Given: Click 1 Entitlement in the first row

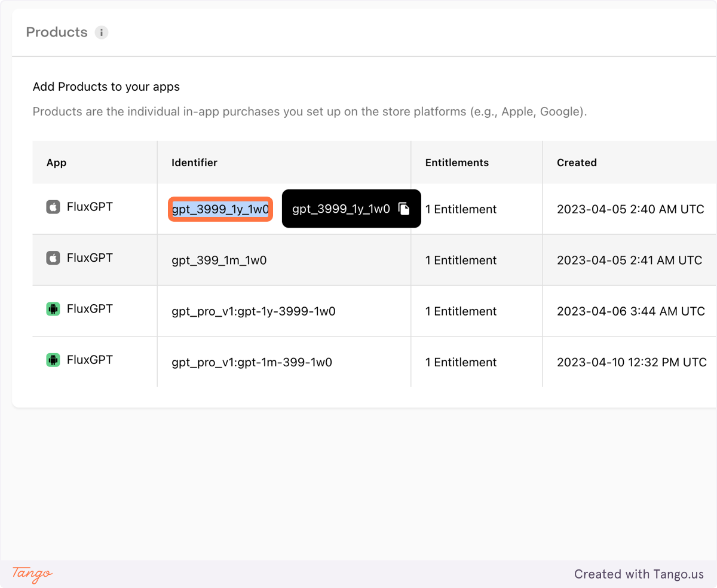Looking at the screenshot, I should click(461, 209).
